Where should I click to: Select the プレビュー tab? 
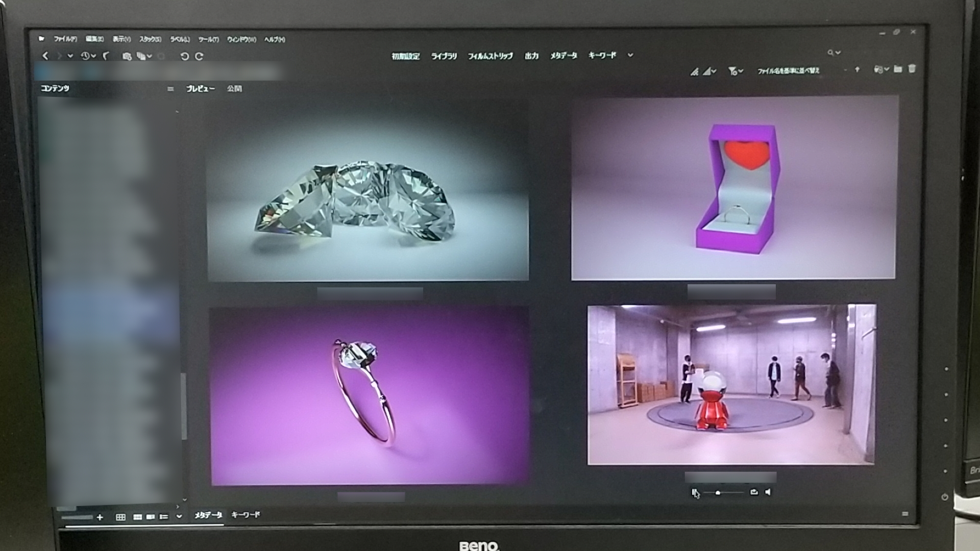[x=200, y=89]
